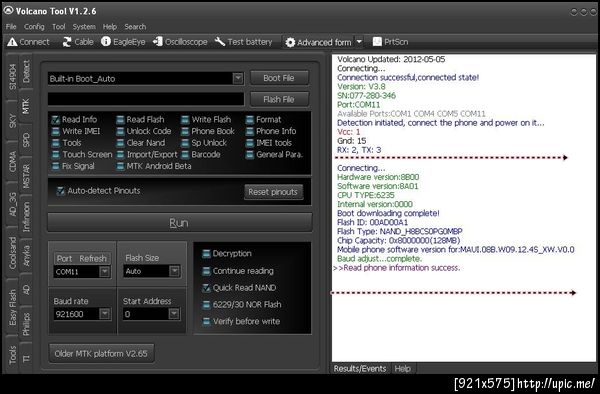The width and height of the screenshot is (600, 394).
Task: Click Volcano Tool logo in title bar
Action: tap(8, 11)
